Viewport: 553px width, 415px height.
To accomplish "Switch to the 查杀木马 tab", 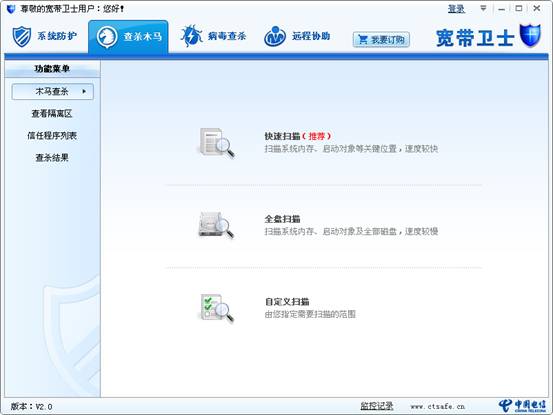I will [128, 37].
